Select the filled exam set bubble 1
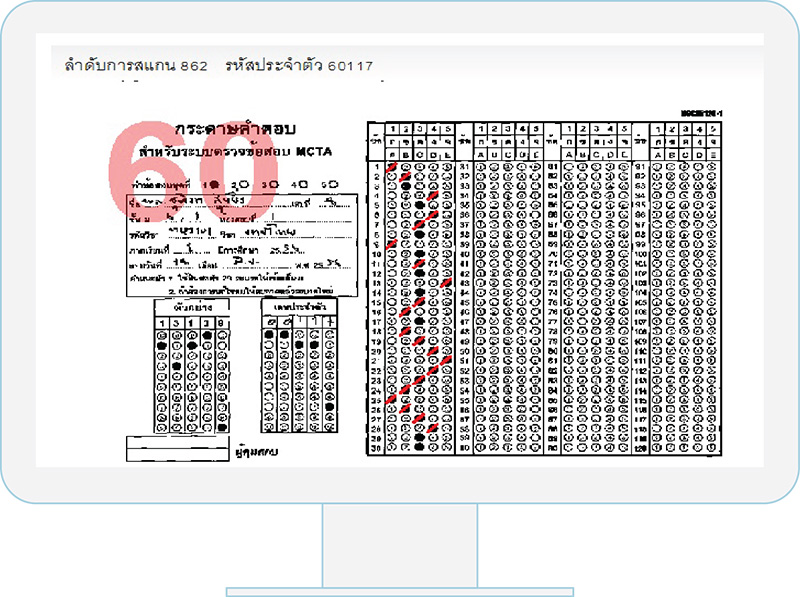Image resolution: width=800 pixels, height=597 pixels. point(213,186)
